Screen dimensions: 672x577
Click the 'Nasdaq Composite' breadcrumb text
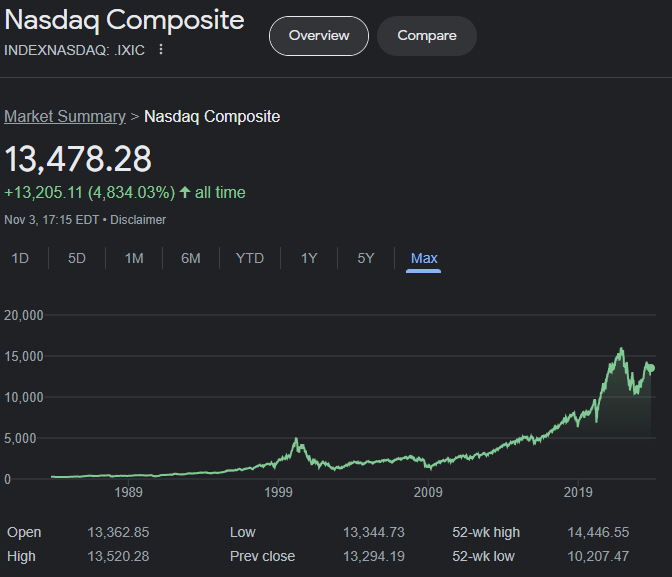point(212,117)
